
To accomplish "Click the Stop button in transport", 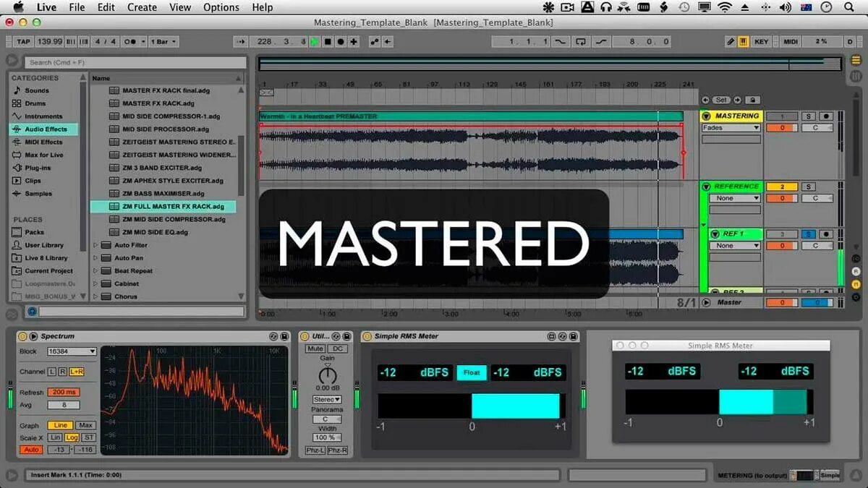I will coord(328,42).
